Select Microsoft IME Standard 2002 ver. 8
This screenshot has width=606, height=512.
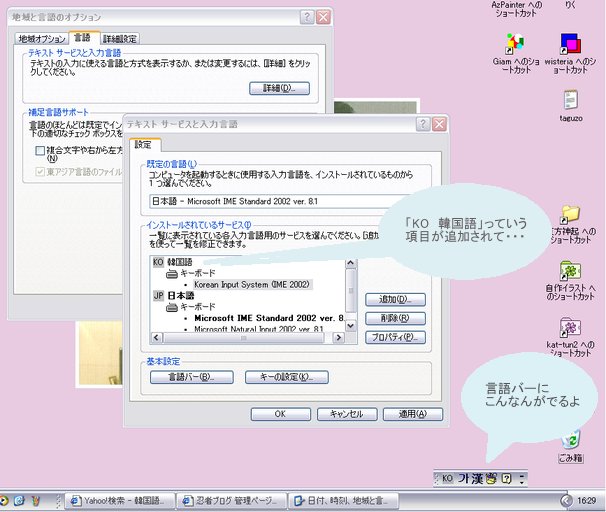point(269,318)
